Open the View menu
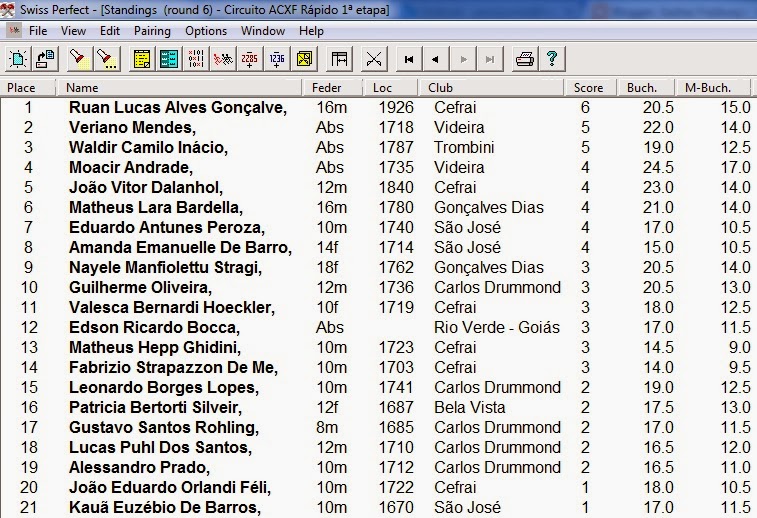The width and height of the screenshot is (757, 518). point(73,31)
